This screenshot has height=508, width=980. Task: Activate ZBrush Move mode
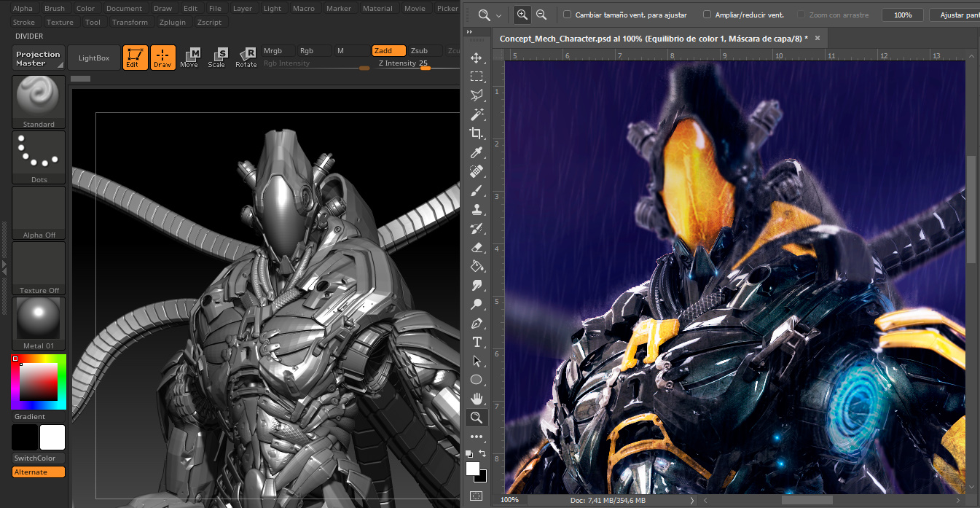click(x=189, y=58)
